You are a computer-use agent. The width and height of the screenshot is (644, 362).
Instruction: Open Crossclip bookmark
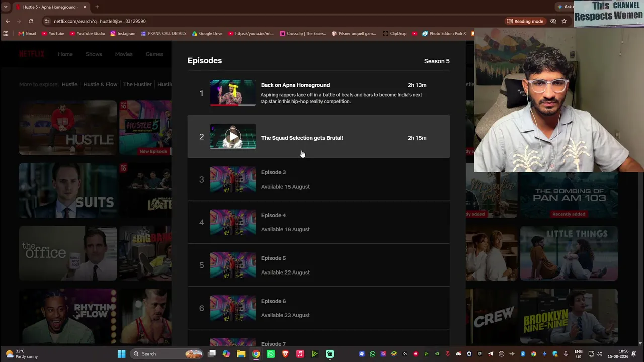pos(303,34)
